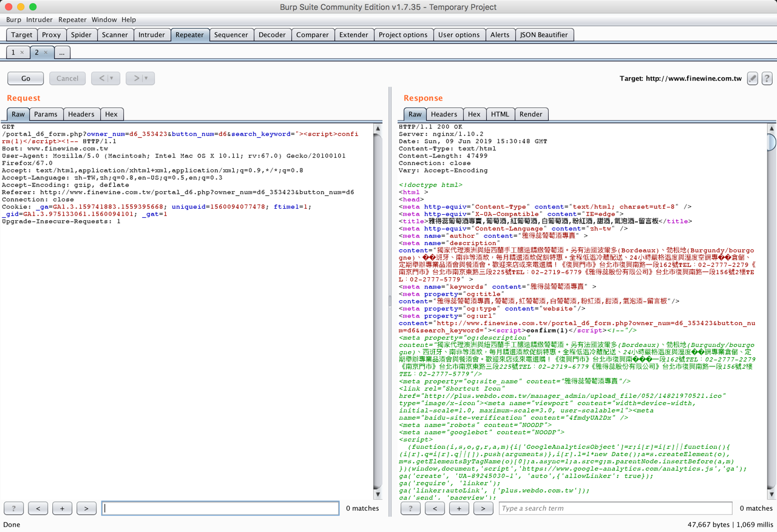Click the 'Upgrade-Insecure-Requests: 1' request line
The image size is (777, 532).
coord(61,221)
